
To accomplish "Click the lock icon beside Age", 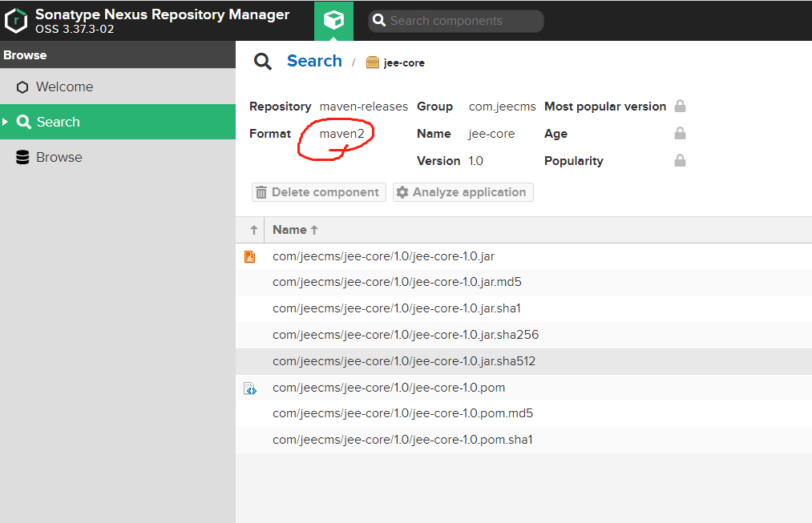I will [680, 134].
